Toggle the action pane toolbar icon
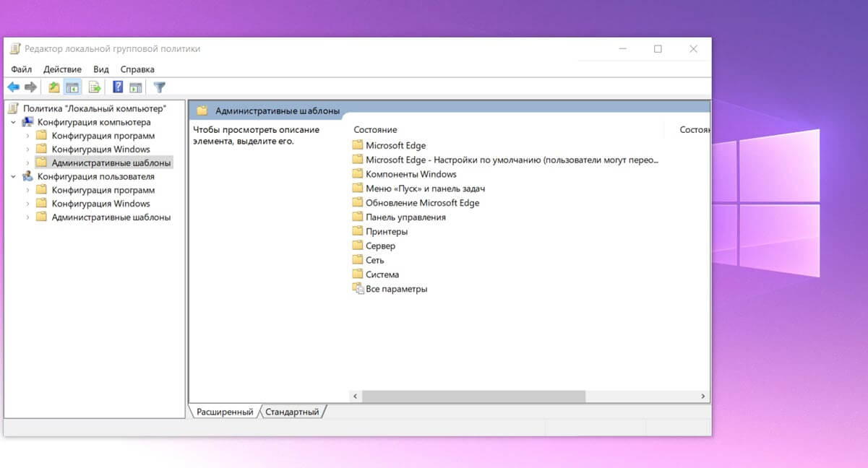 [135, 87]
